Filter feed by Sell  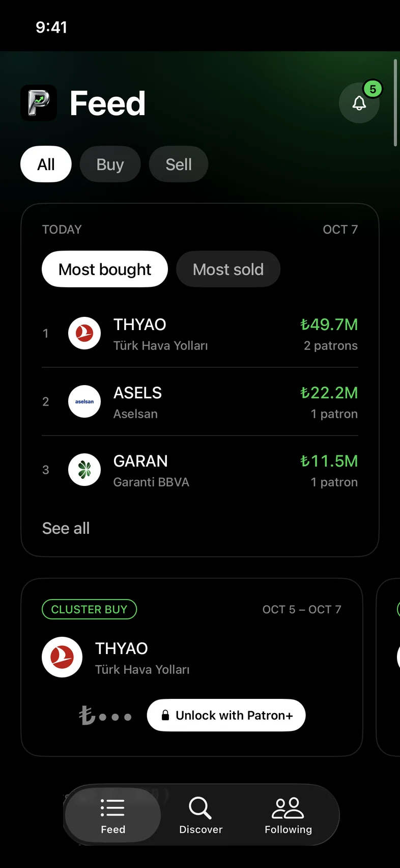(179, 164)
